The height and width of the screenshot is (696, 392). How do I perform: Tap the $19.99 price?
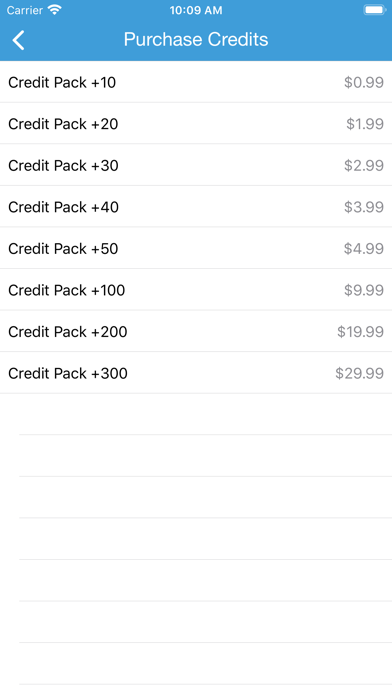pos(360,332)
